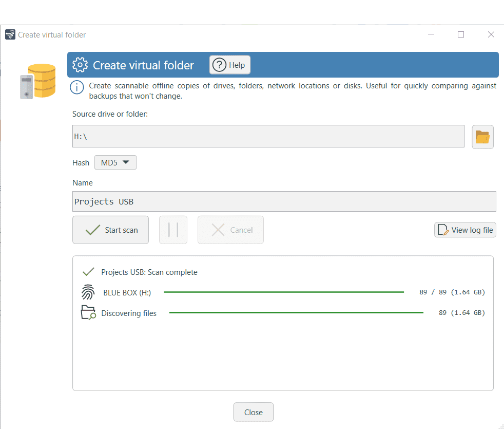
Task: Click the 'Source drive or folder:' label
Action: (110, 114)
